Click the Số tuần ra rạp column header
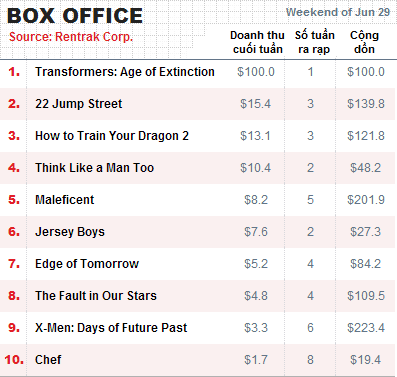 (x=314, y=42)
